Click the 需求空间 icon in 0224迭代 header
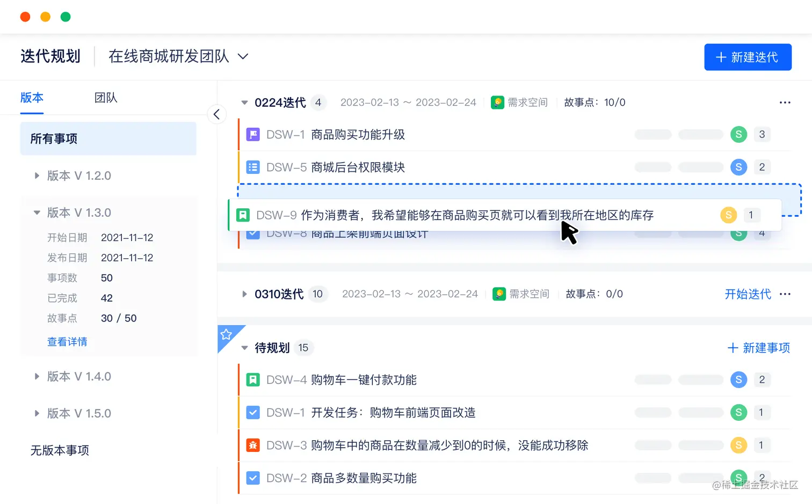Viewport: 812px width, 504px height. [498, 103]
